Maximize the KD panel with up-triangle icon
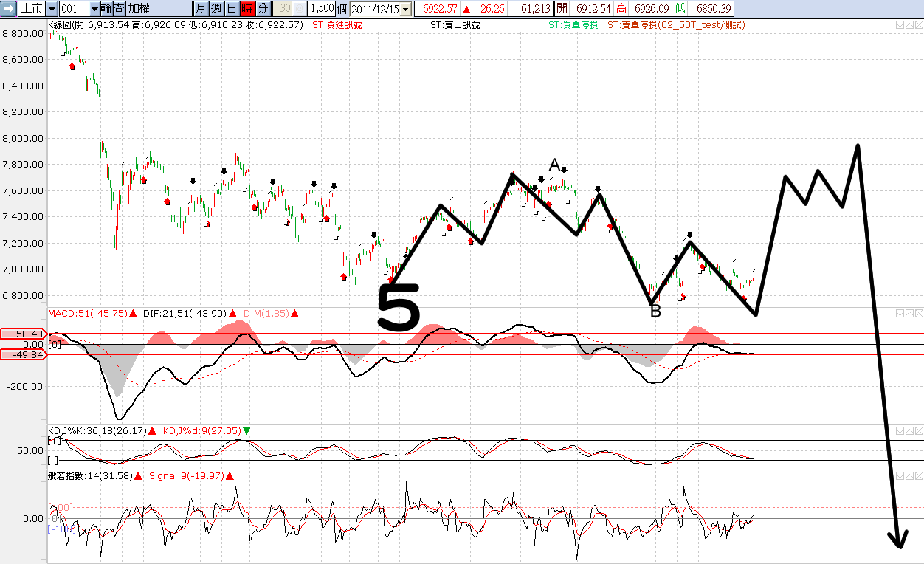 pos(909,430)
